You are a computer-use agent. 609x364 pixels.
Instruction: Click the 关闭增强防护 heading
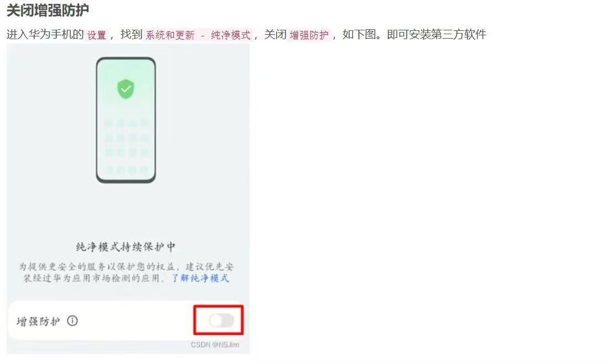[48, 10]
